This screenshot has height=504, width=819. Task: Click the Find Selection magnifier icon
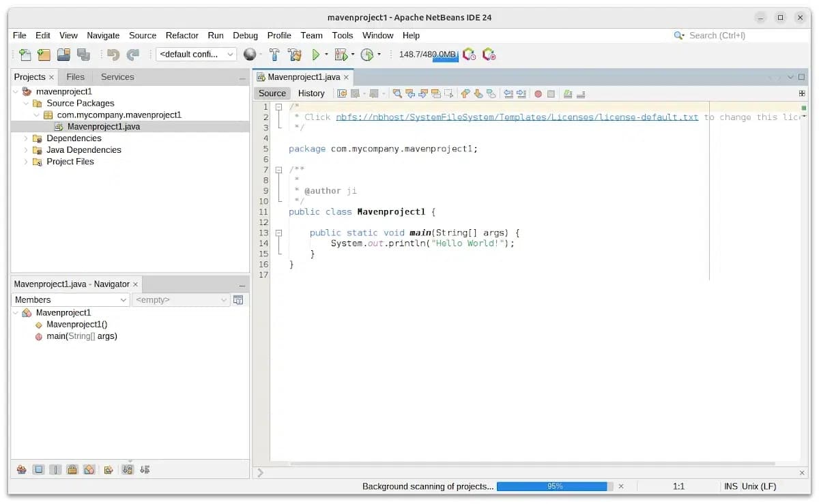coord(397,93)
